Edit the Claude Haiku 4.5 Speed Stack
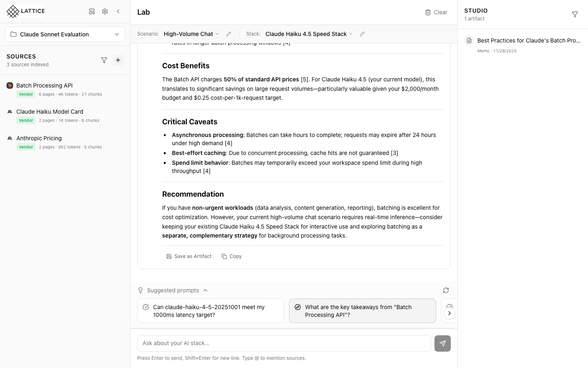588x368 pixels. tap(362, 34)
